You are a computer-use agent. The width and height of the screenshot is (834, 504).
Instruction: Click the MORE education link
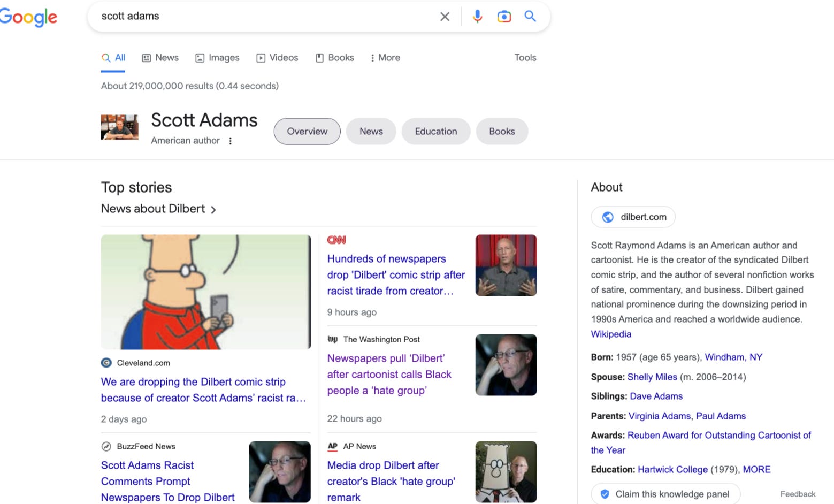pyautogui.click(x=757, y=470)
